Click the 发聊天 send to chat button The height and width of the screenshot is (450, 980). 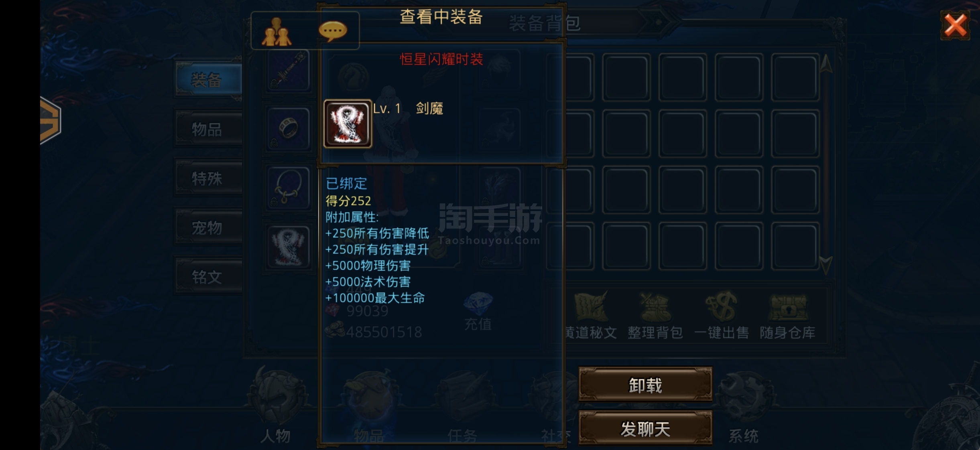645,428
